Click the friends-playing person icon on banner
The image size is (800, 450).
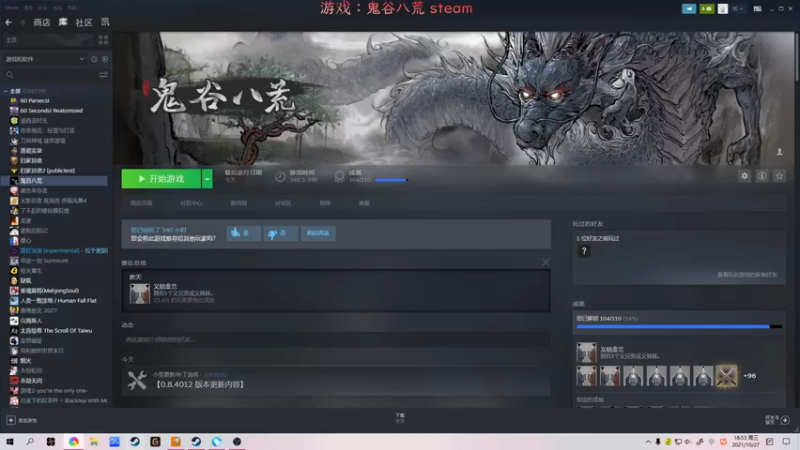point(780,152)
